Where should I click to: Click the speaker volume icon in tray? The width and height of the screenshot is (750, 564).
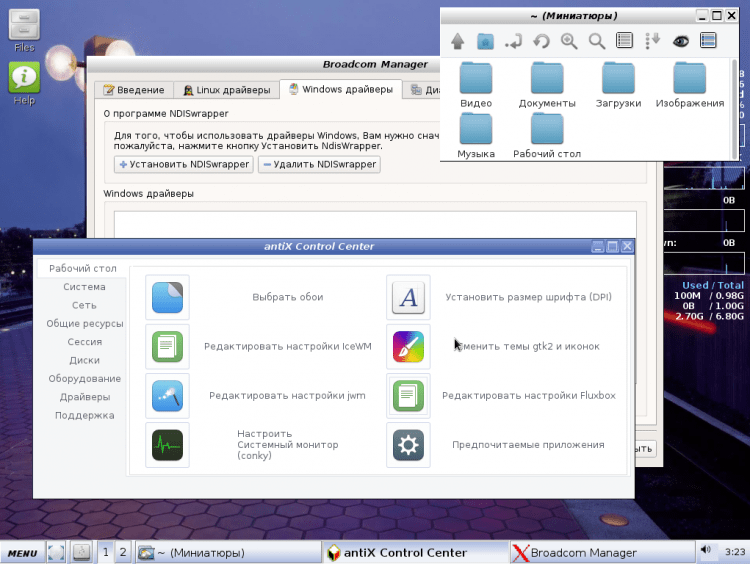[x=707, y=551]
